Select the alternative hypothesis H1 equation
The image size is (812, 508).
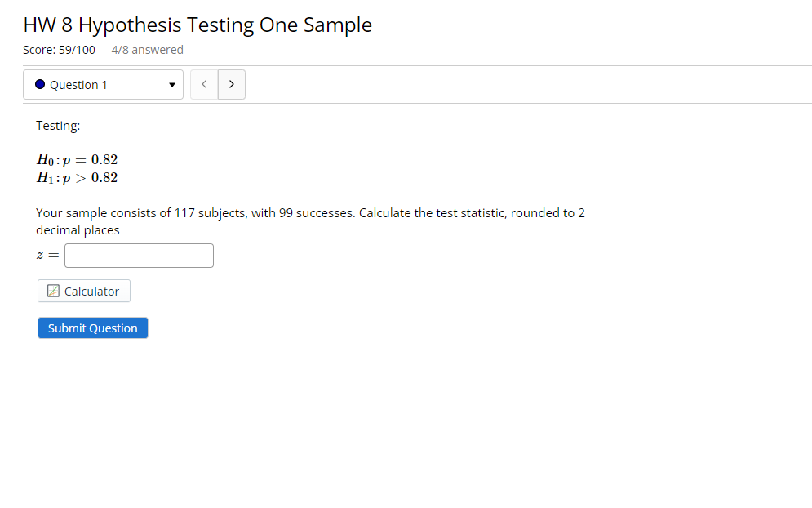tap(78, 178)
